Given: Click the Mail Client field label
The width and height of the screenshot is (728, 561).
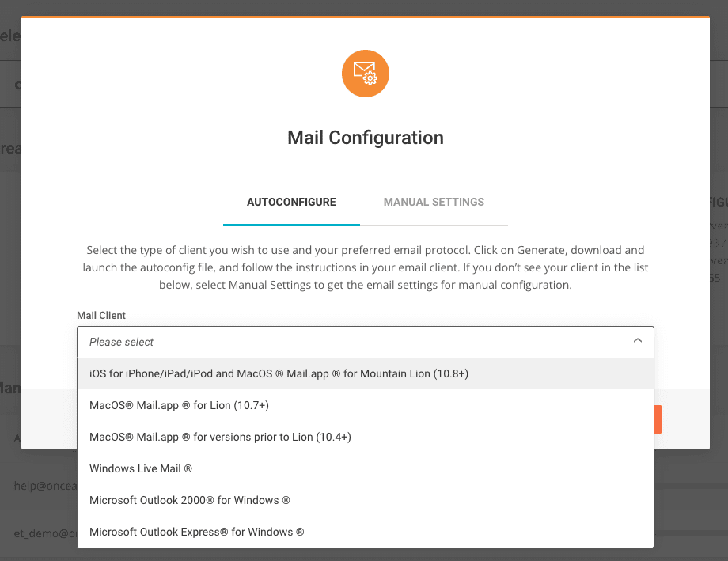Looking at the screenshot, I should (101, 316).
